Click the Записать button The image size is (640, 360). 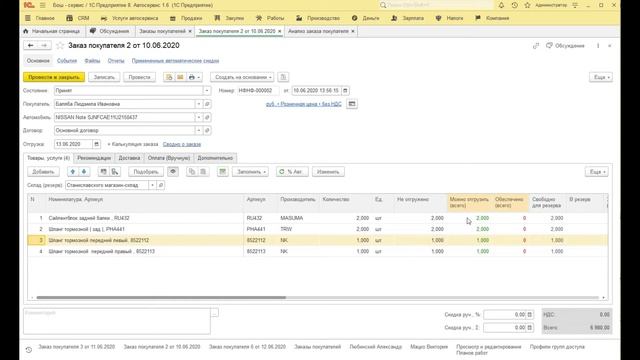pos(104,77)
